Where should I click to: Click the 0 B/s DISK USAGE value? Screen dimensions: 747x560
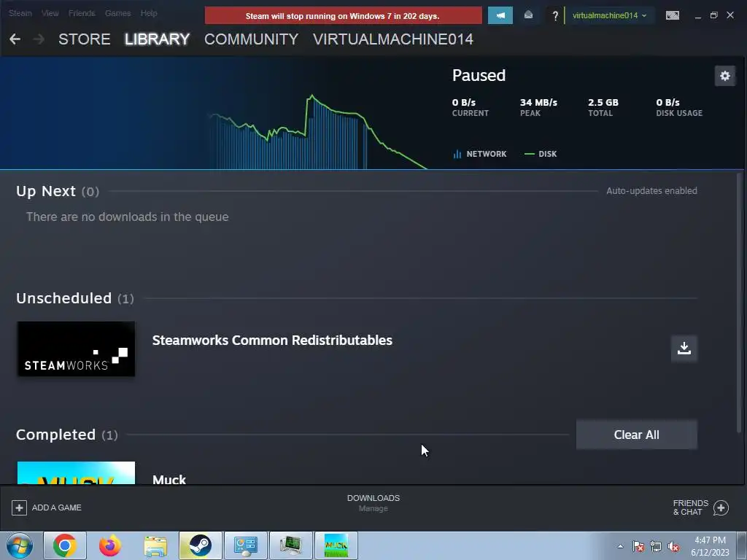668,102
